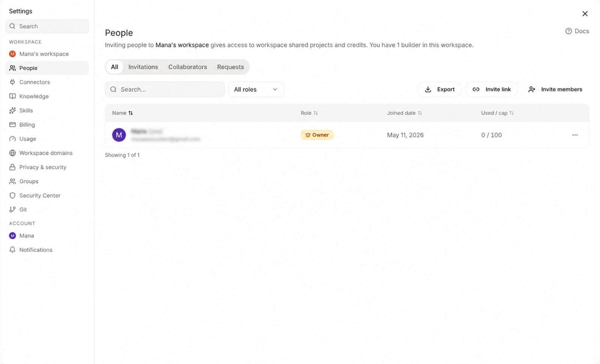
Task: Click the Billing card icon
Action: point(12,124)
